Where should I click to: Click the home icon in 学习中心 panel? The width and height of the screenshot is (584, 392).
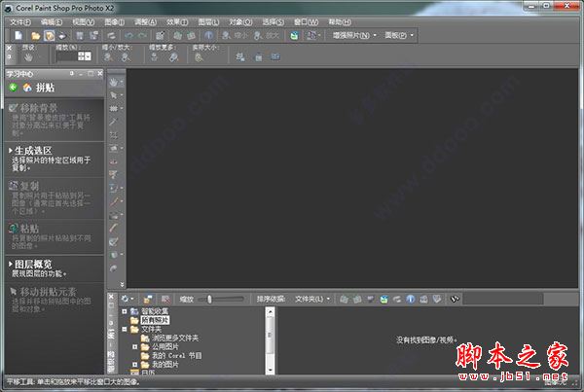(x=27, y=88)
